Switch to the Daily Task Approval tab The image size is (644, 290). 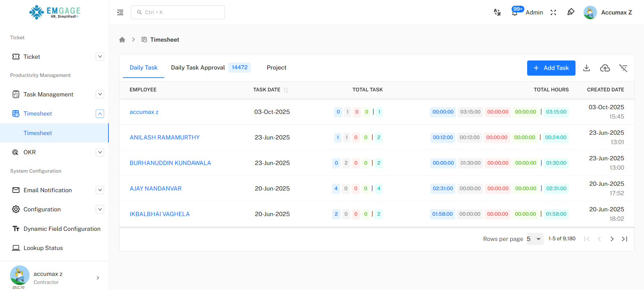198,68
